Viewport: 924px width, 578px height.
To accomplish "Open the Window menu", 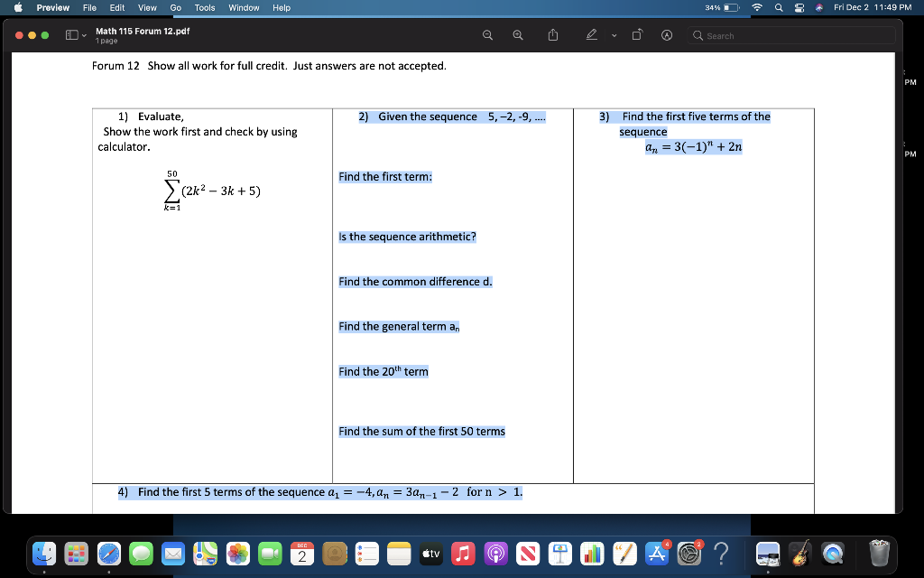I will 244,7.
